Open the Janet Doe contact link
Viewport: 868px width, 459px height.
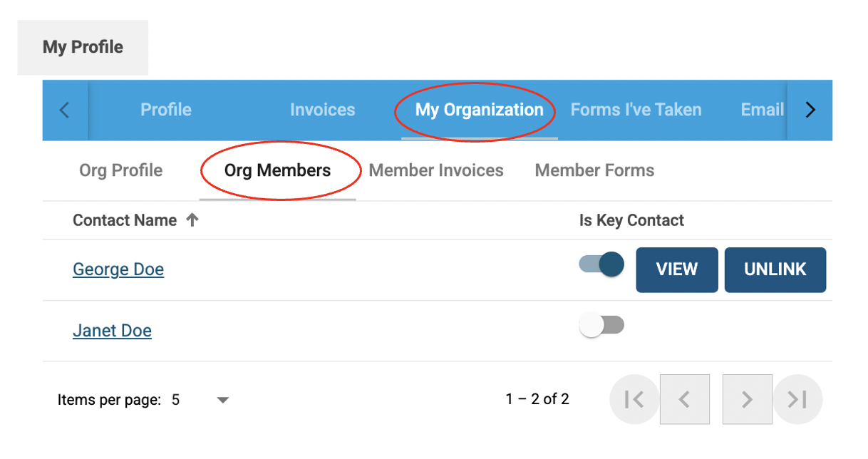(x=112, y=331)
